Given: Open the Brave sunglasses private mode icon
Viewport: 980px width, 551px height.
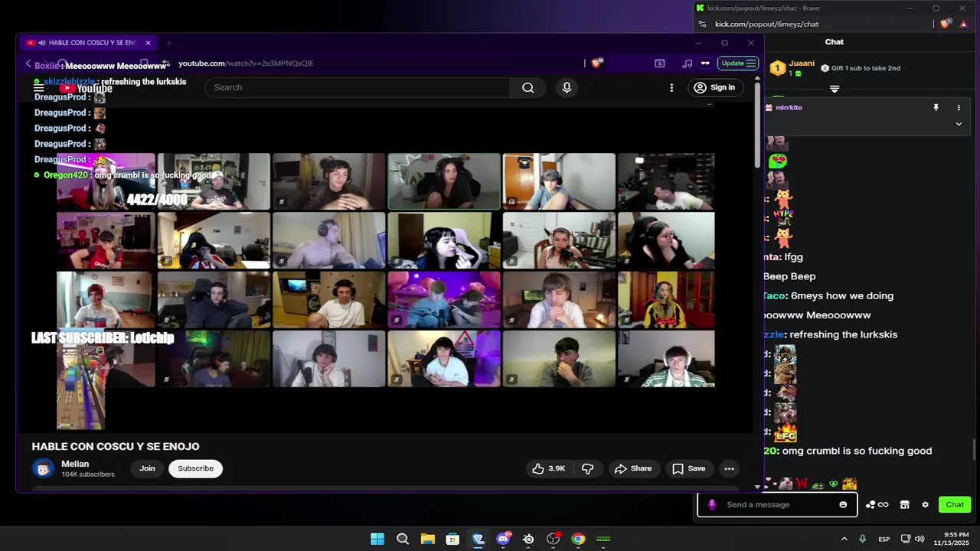Looking at the screenshot, I should click(705, 64).
